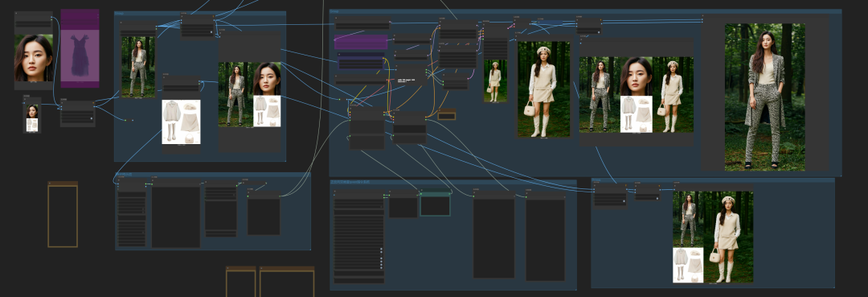This screenshot has width=868, height=297.
Task: Select the bottom-right combined outfit result image
Action: (713, 237)
